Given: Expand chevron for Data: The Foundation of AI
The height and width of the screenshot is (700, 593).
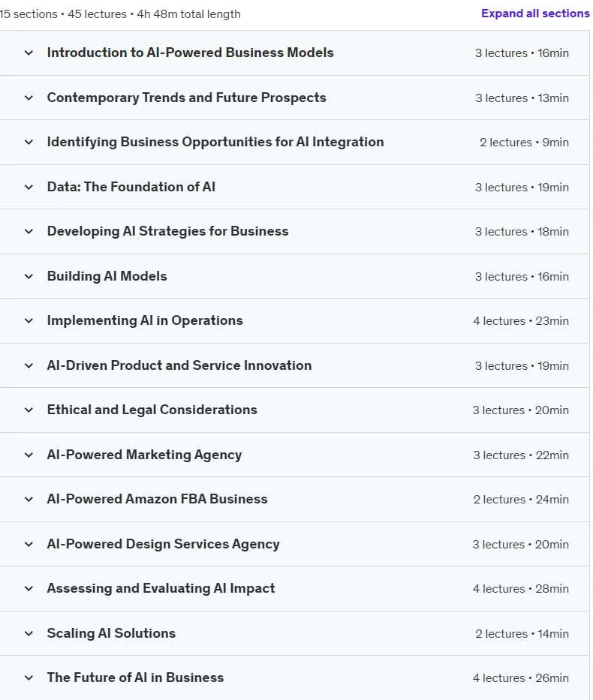Looking at the screenshot, I should pyautogui.click(x=29, y=187).
